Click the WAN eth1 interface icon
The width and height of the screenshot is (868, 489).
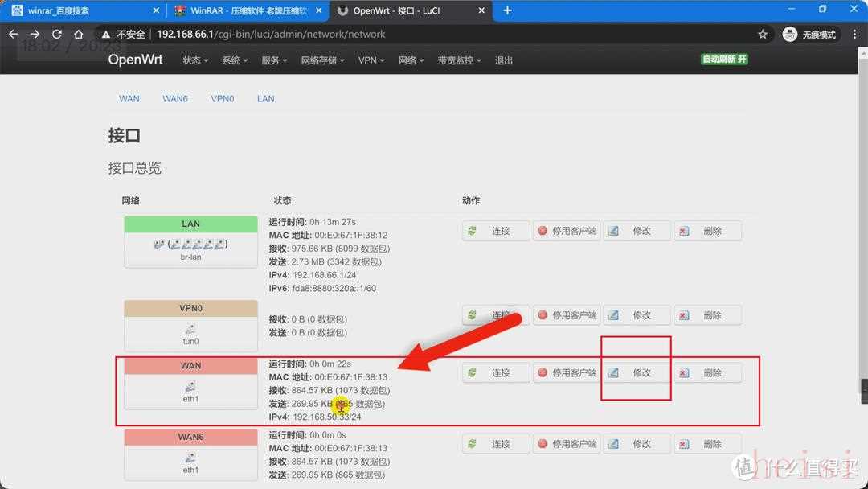point(190,388)
